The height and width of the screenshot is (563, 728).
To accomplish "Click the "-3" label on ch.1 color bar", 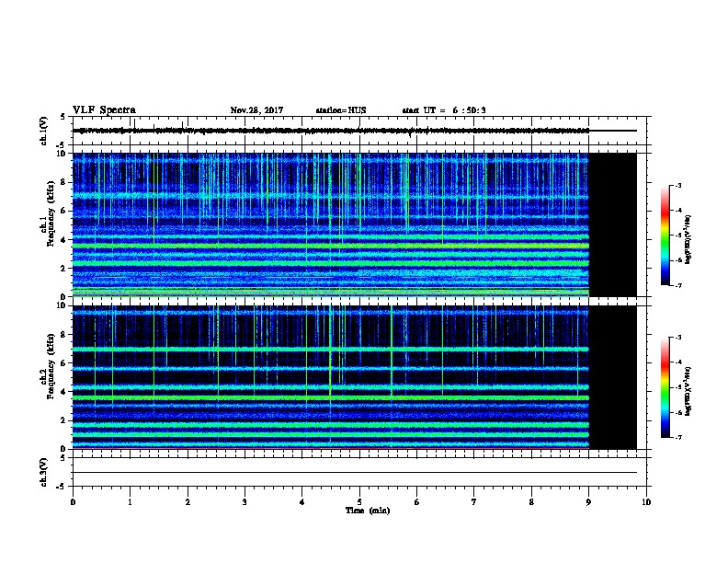I will click(x=677, y=185).
